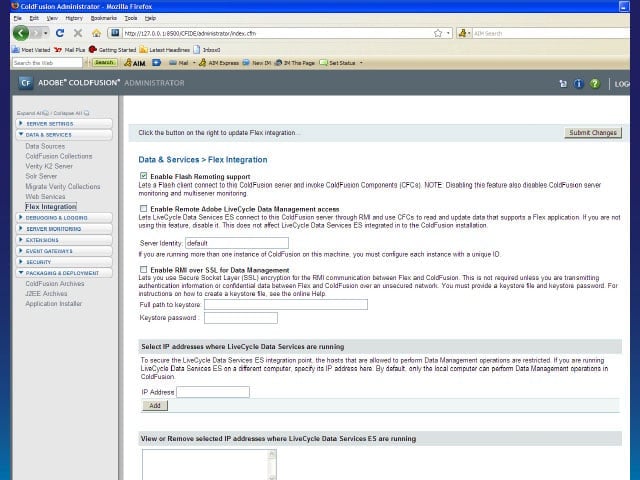Open the Bookmarks menu

tap(103, 18)
